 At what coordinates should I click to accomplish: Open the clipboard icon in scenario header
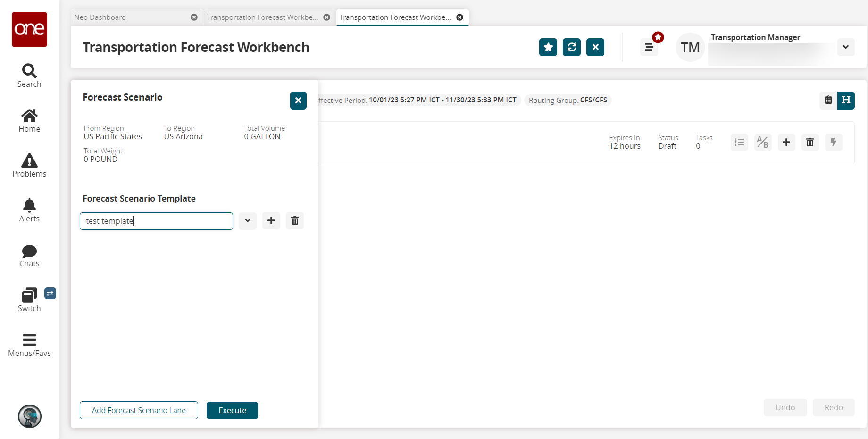[x=828, y=100]
